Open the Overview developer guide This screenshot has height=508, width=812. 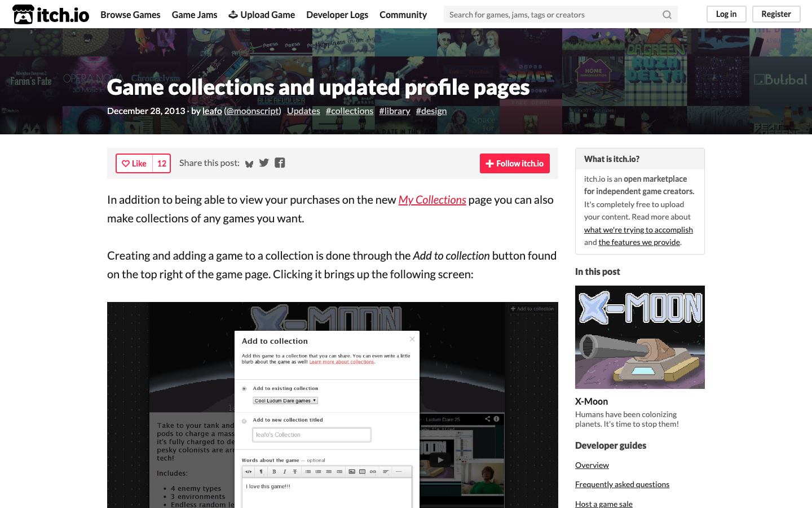592,465
